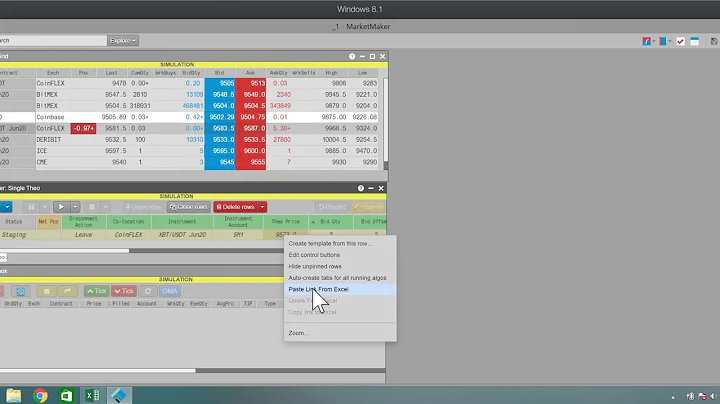Click the speaker icon in system tray
The width and height of the screenshot is (720, 404).
tap(714, 396)
